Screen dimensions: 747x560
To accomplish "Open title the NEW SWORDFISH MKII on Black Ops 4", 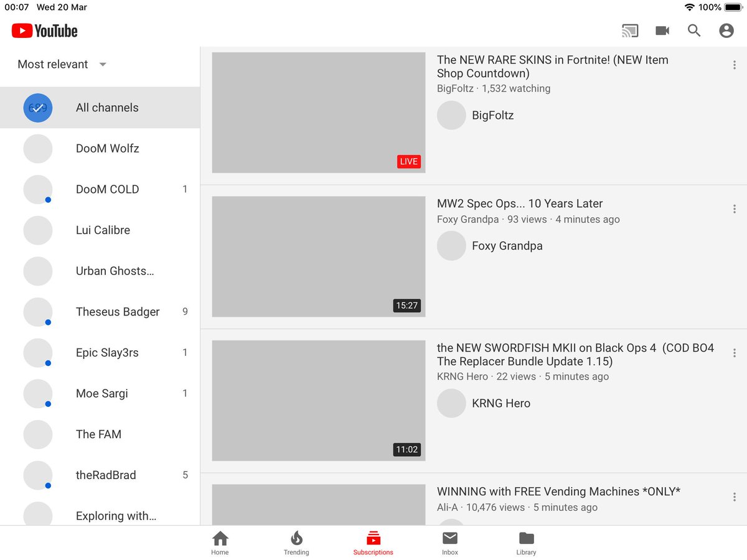I will click(576, 355).
